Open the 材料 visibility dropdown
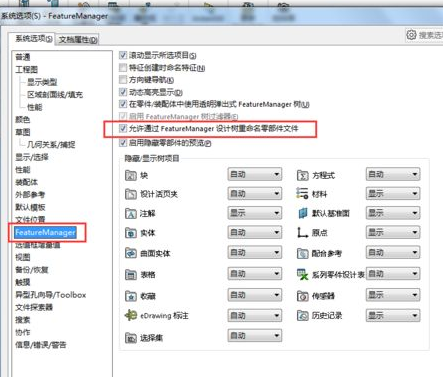443x377 pixels. coord(393,194)
